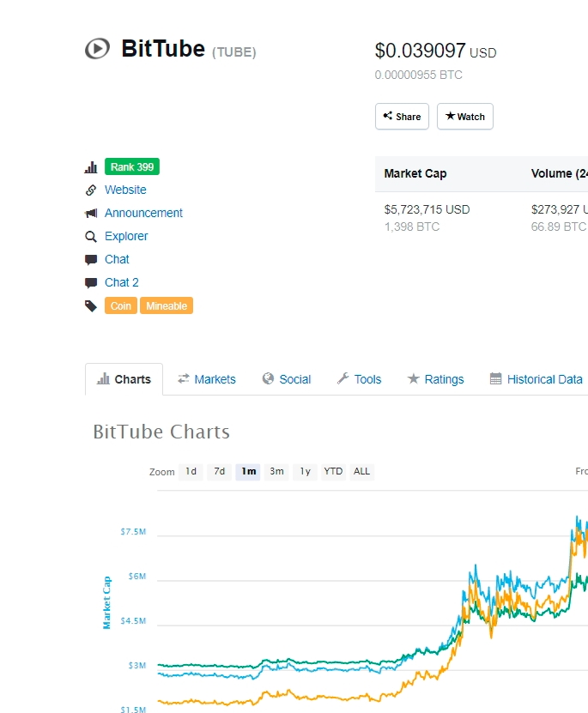The width and height of the screenshot is (588, 713).
Task: Open the Announcement link
Action: pyautogui.click(x=143, y=214)
